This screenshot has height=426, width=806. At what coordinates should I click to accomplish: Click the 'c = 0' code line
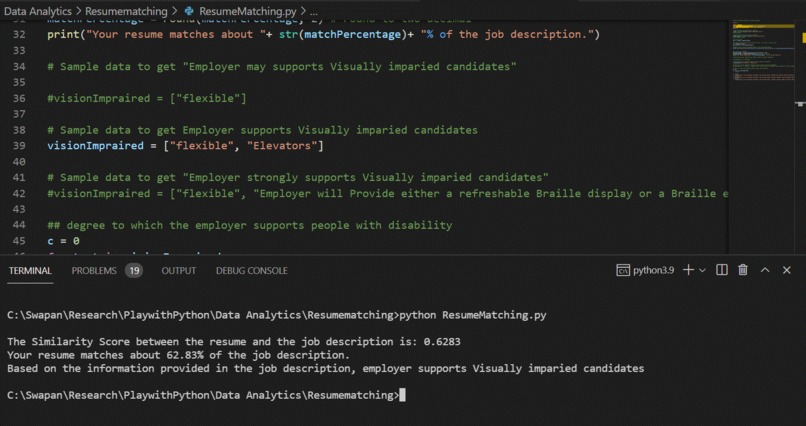(63, 241)
